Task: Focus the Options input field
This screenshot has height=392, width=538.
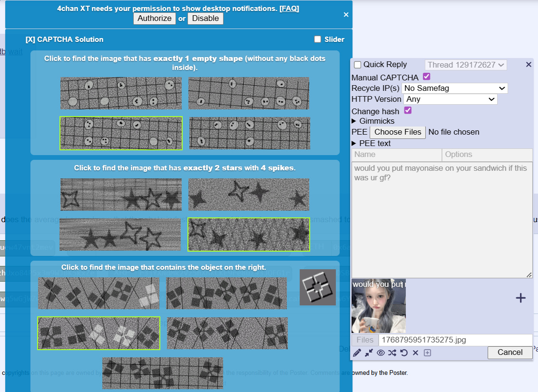Action: (487, 155)
